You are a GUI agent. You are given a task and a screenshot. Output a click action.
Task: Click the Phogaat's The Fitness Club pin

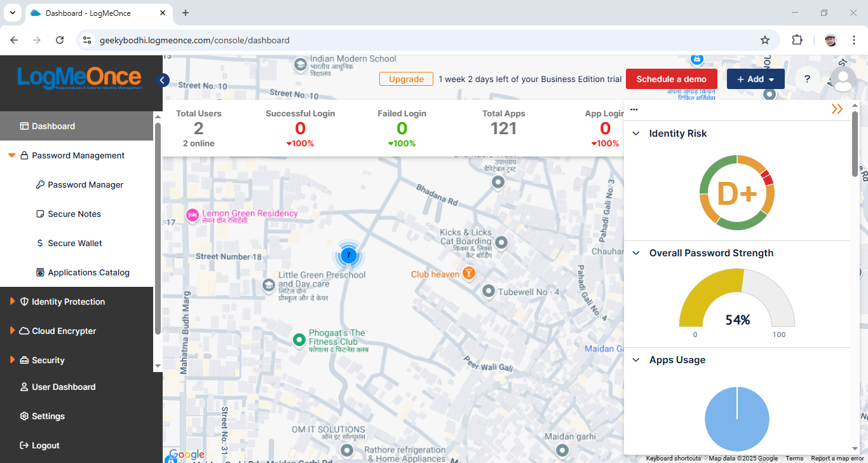tap(299, 340)
